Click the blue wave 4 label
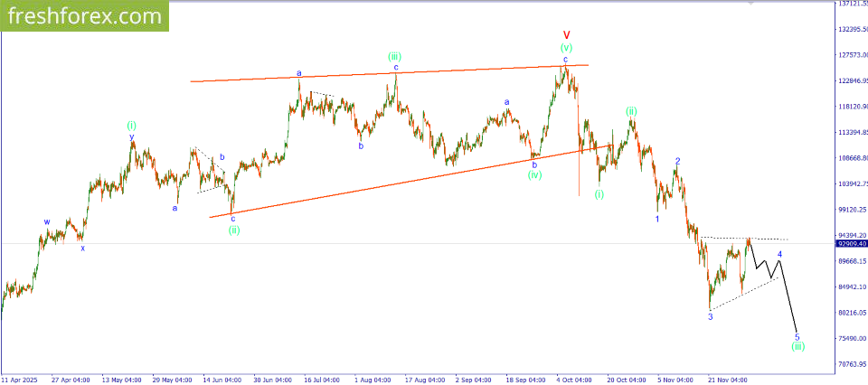This screenshot has height=385, width=868. 779,254
